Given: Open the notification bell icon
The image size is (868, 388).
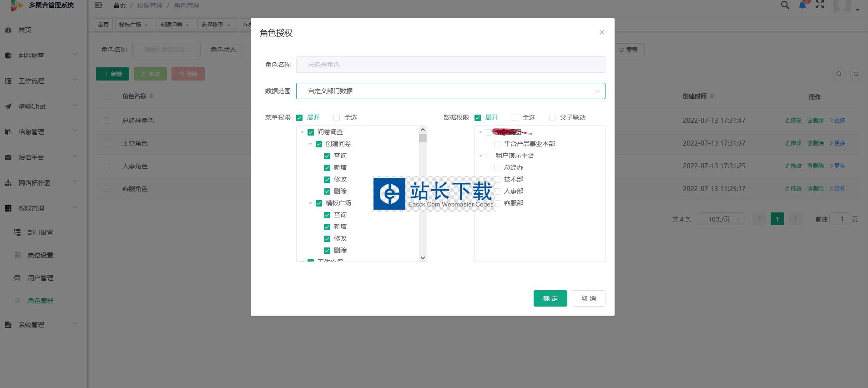Looking at the screenshot, I should 802,5.
